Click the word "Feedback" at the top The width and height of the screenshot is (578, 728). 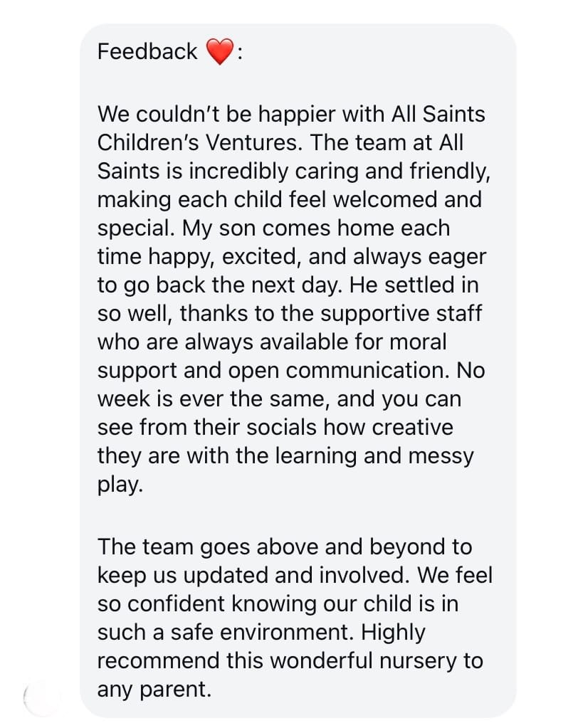point(147,51)
